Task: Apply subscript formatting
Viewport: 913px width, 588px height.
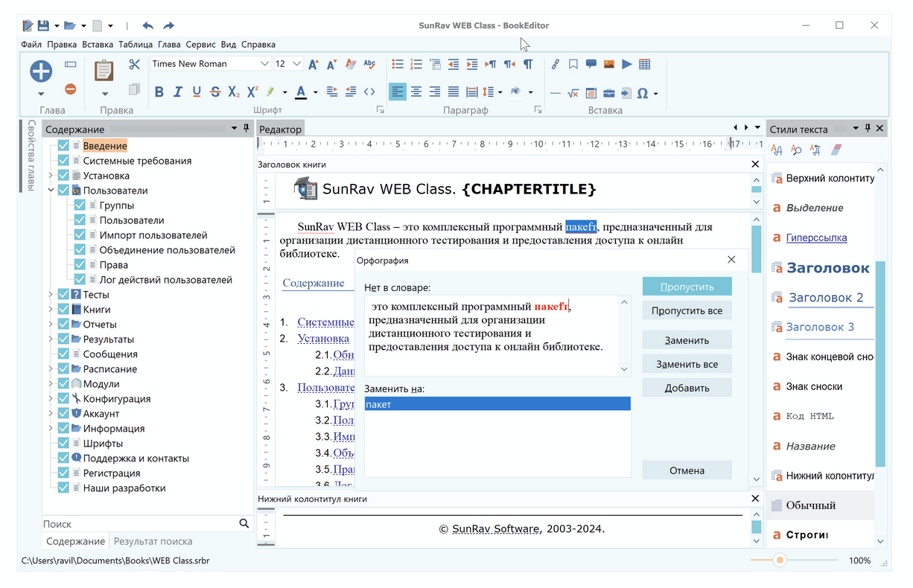Action: (234, 92)
